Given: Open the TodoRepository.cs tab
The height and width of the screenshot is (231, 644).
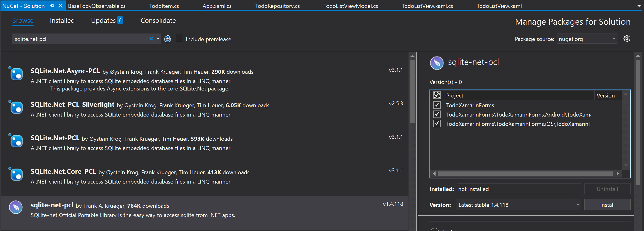Looking at the screenshot, I should tap(277, 6).
